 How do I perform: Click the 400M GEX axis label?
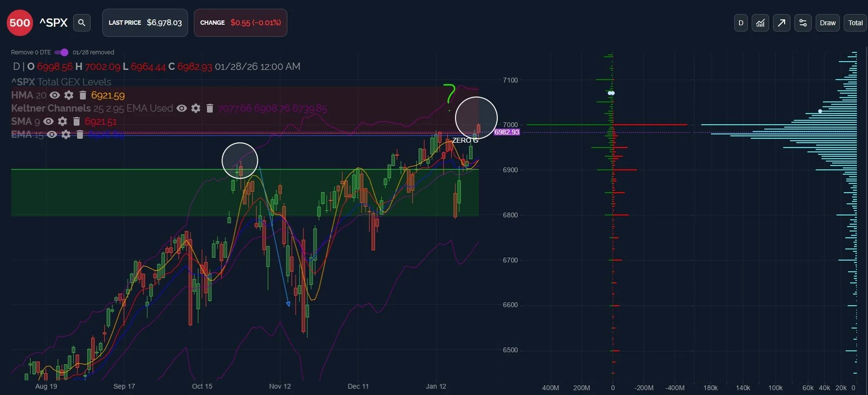[551, 388]
